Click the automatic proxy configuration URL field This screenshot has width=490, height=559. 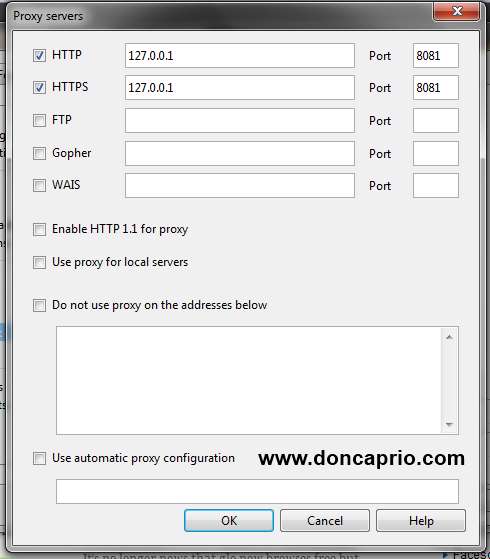click(x=257, y=491)
